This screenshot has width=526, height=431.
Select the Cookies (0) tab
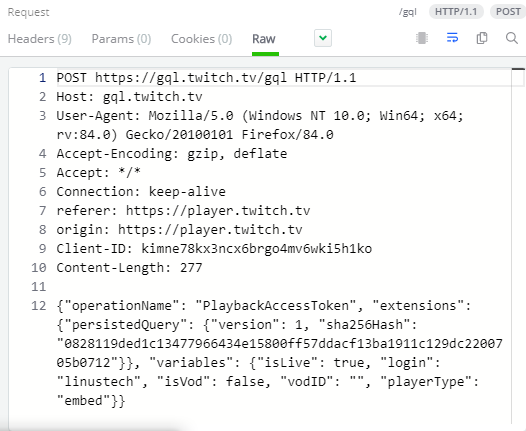tap(202, 39)
